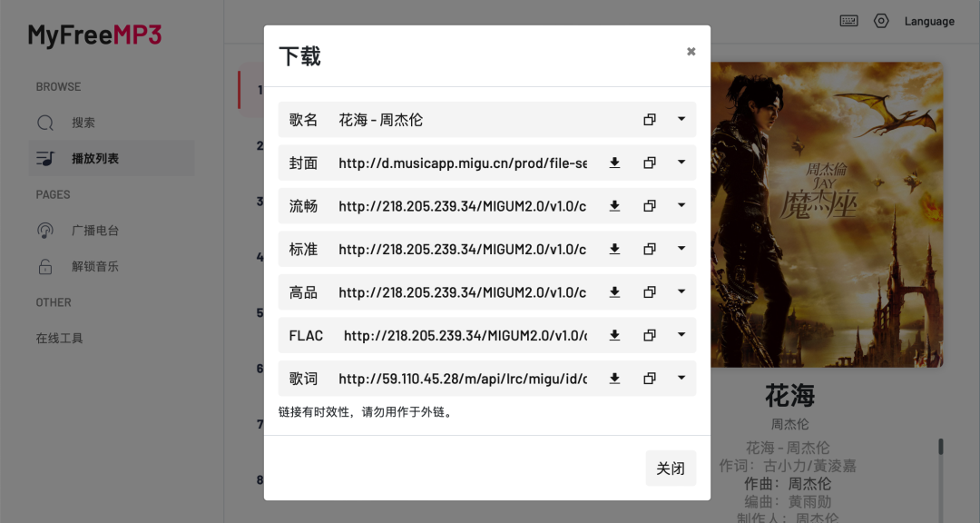Download the FLAC audio file

pos(614,335)
